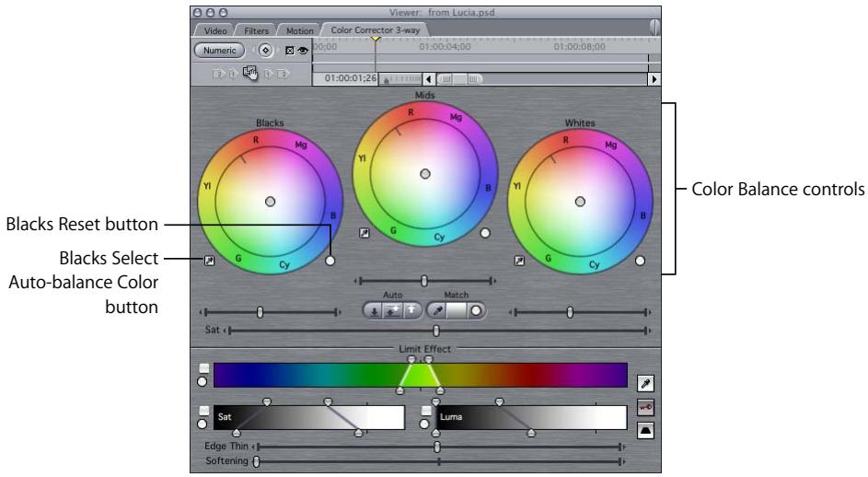Switch to the Video tab
The width and height of the screenshot is (868, 477).
click(x=215, y=31)
